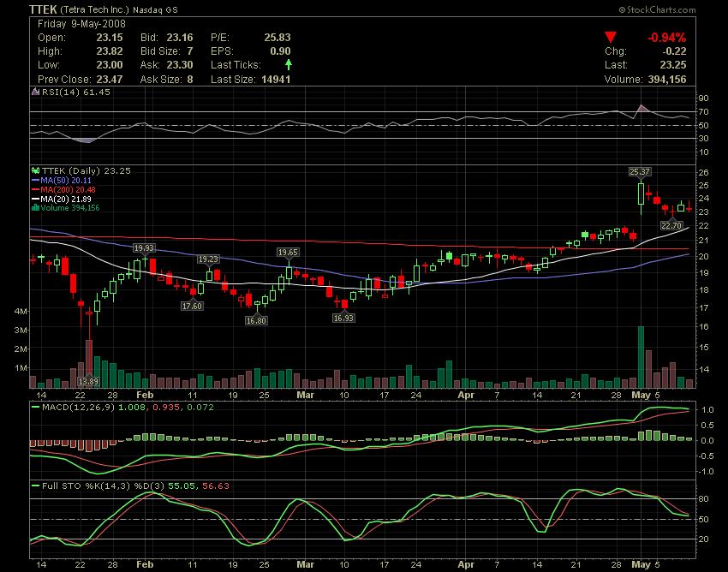
Task: Click the Ask Size value 8
Action: click(x=190, y=80)
